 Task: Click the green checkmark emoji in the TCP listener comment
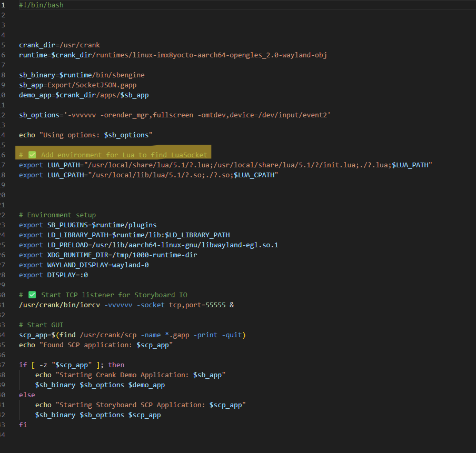tap(32, 295)
